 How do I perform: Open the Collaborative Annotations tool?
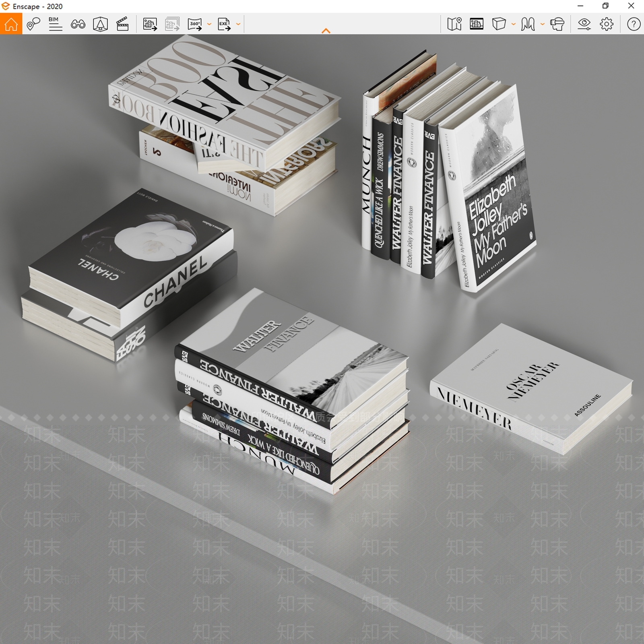click(x=33, y=24)
